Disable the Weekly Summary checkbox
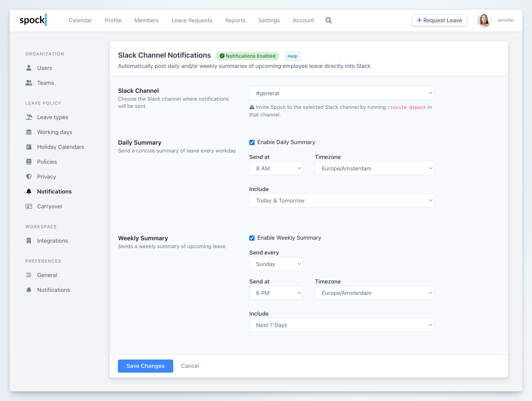 tap(252, 238)
